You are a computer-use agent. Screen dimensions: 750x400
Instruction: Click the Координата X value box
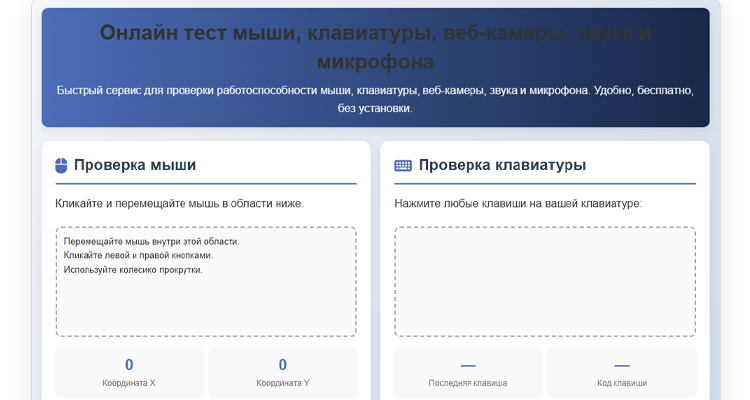click(x=129, y=372)
